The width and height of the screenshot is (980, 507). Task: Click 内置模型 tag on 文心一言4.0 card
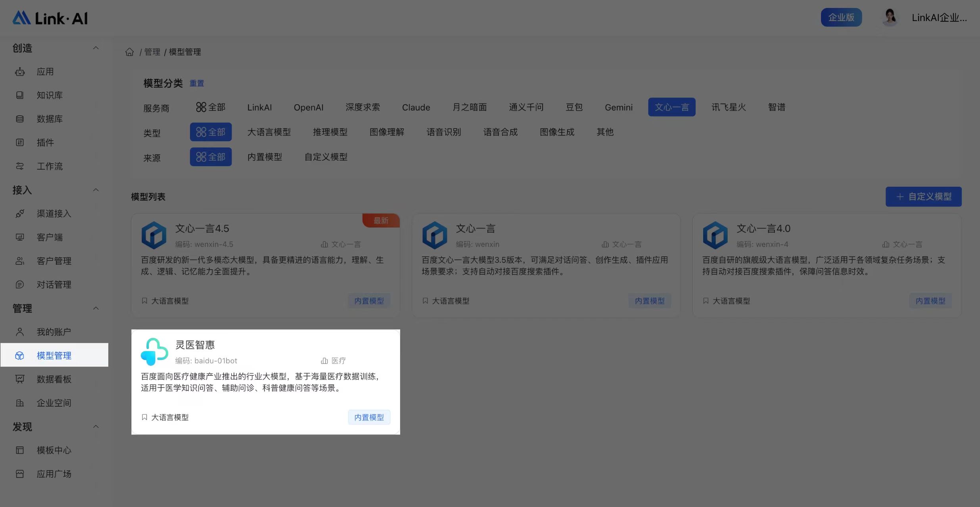[930, 301]
